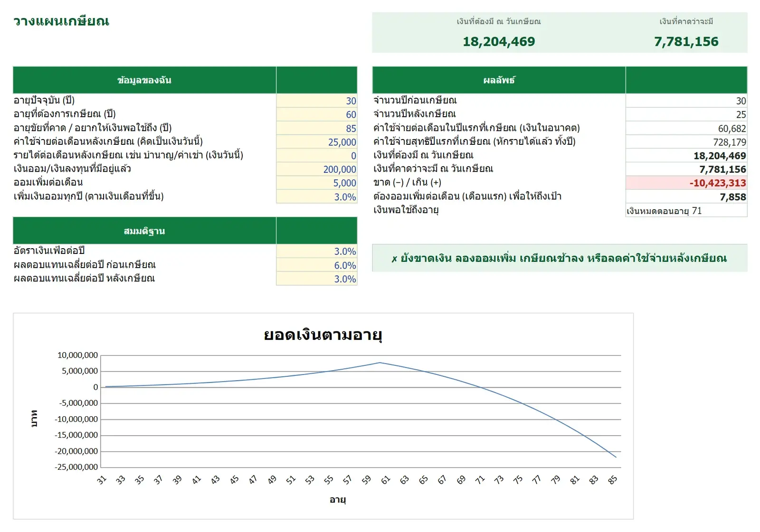760x532 pixels.
Task: Click the retirement age input cell showing 60
Action: pos(316,114)
